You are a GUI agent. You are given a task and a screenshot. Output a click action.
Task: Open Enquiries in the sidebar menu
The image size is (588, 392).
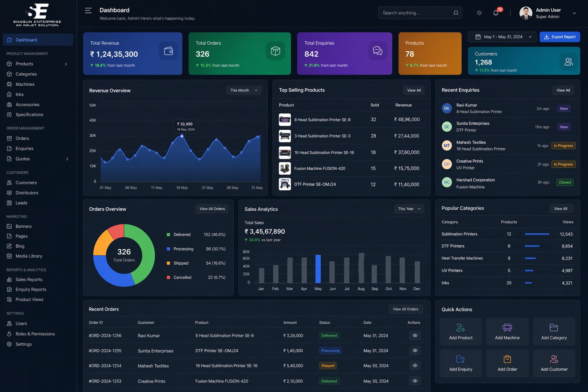(x=24, y=149)
